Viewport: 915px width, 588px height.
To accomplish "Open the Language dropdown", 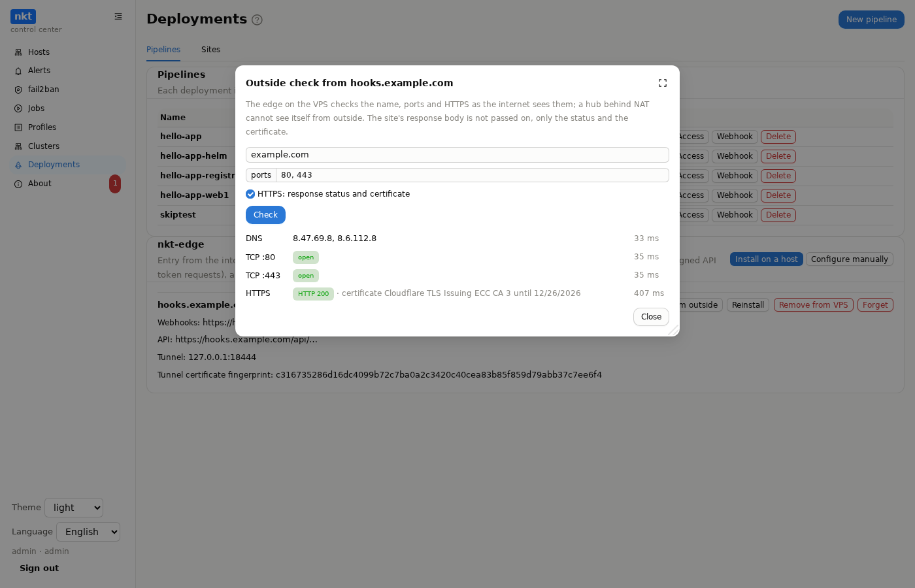I will pyautogui.click(x=88, y=532).
